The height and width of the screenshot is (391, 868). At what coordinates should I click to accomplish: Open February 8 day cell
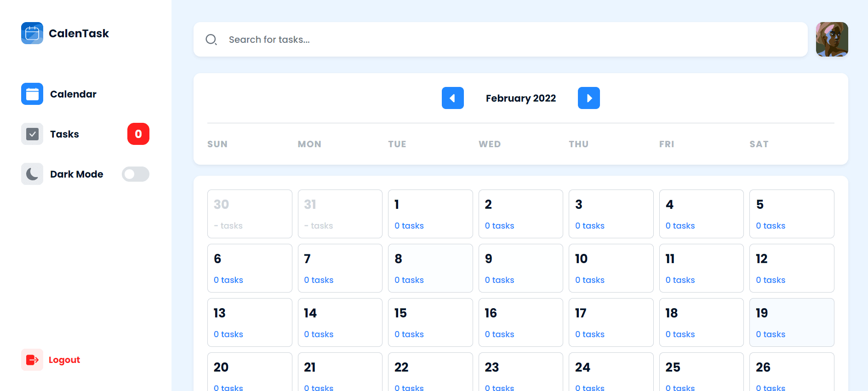(430, 268)
